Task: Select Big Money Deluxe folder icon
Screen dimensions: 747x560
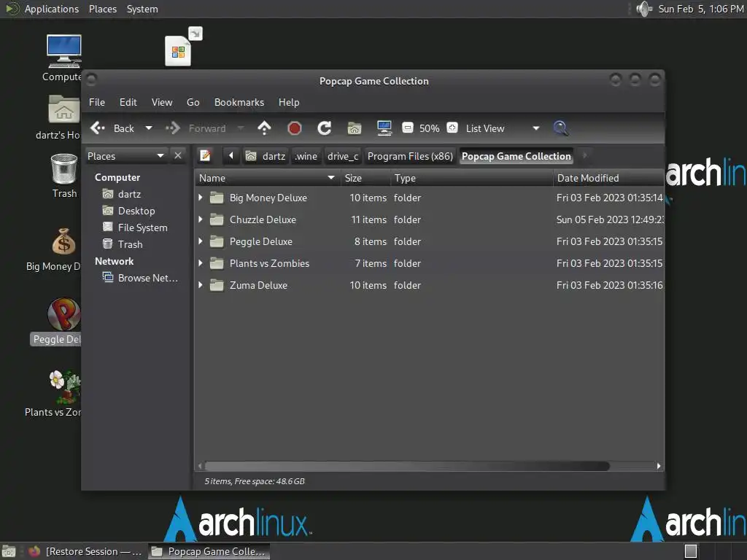Action: pos(217,198)
